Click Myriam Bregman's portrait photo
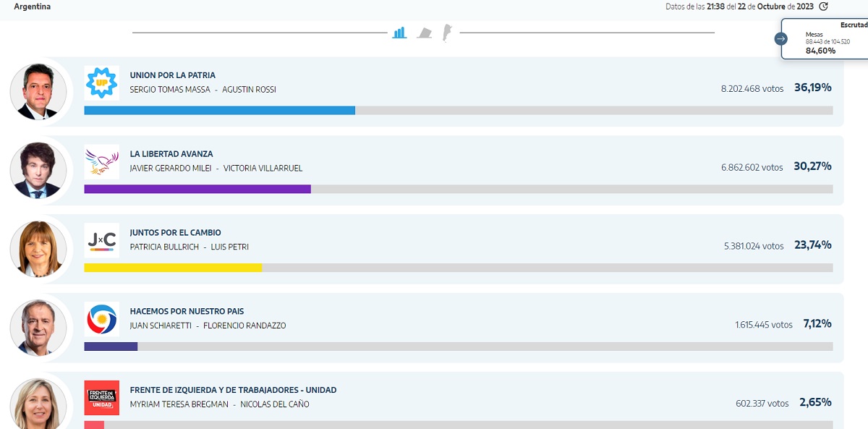 coord(38,404)
